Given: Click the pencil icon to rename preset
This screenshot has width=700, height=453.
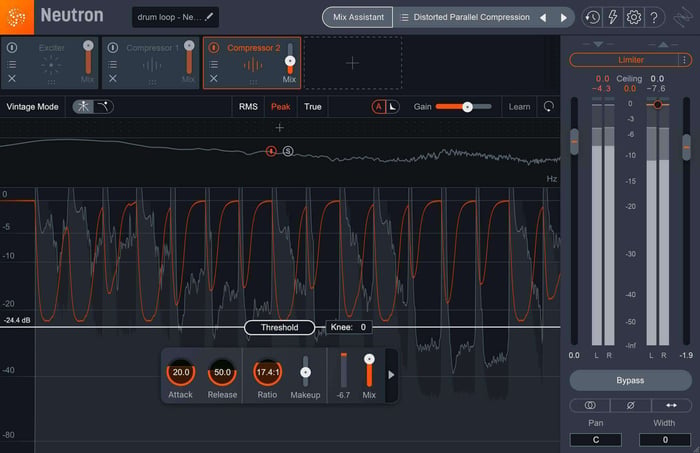Looking at the screenshot, I should 208,17.
